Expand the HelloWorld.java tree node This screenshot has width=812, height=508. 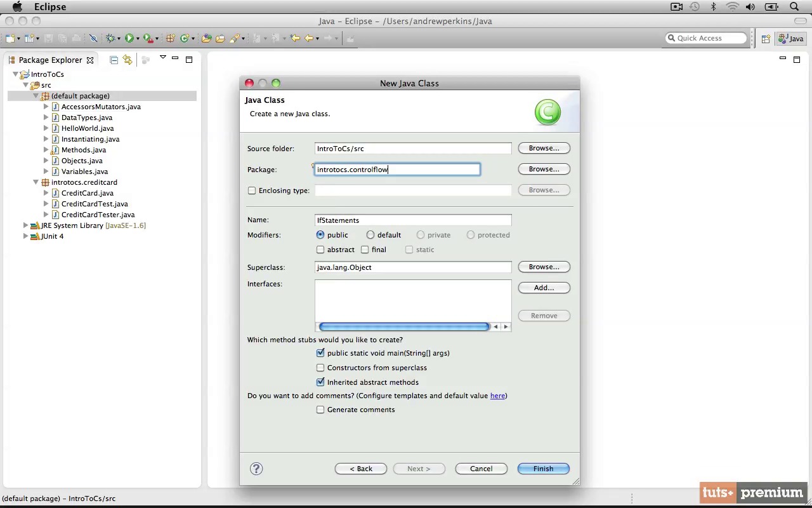(46, 128)
